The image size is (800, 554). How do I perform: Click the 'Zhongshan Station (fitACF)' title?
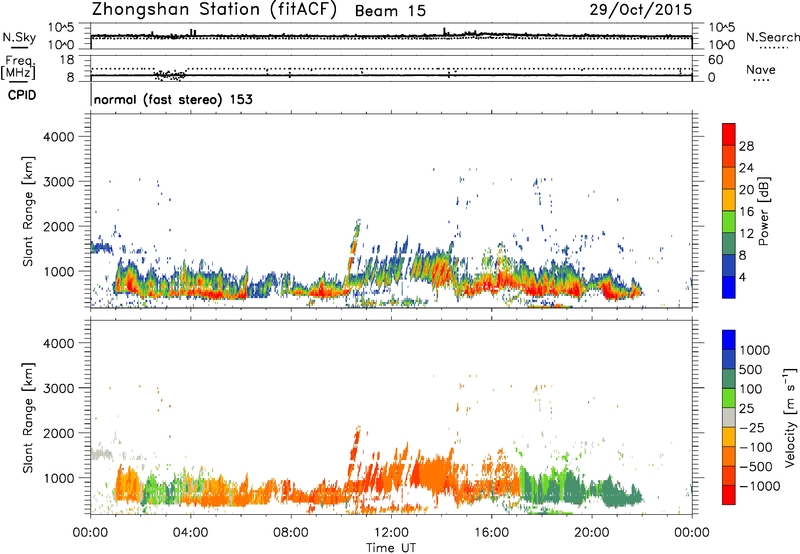click(214, 9)
